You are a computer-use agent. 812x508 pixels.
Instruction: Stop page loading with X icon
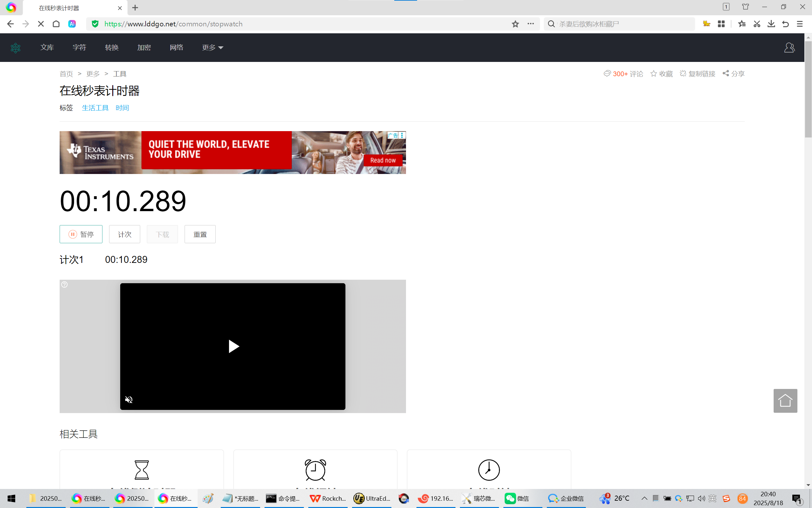pyautogui.click(x=41, y=24)
